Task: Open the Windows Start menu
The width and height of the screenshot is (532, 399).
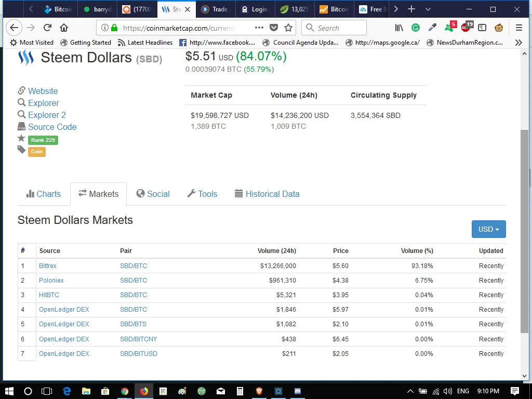Action: tap(9, 391)
